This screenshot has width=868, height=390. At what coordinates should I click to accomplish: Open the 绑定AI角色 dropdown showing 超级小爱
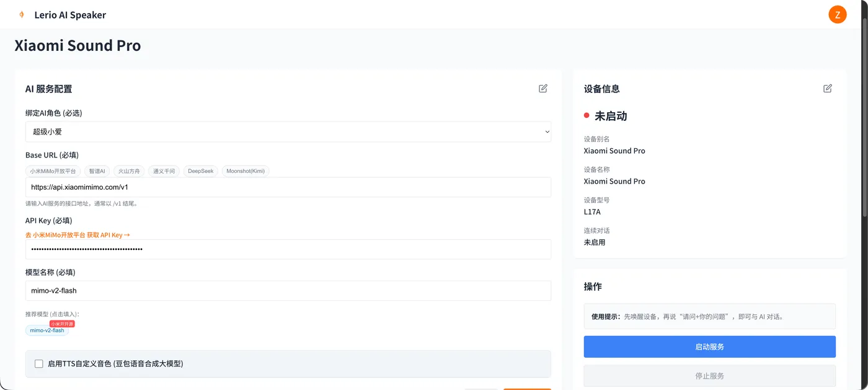pyautogui.click(x=288, y=131)
